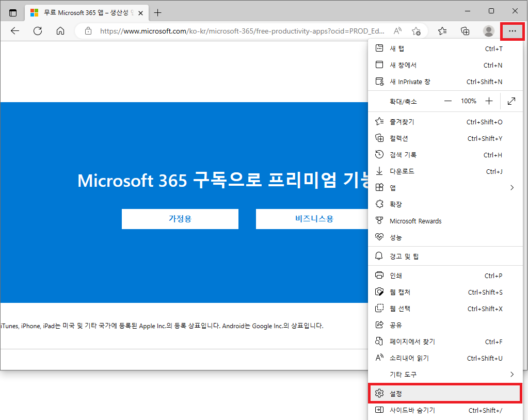Choose 소리내어 읽기 from the menu
Viewport: 528px width, 420px height.
pos(445,358)
